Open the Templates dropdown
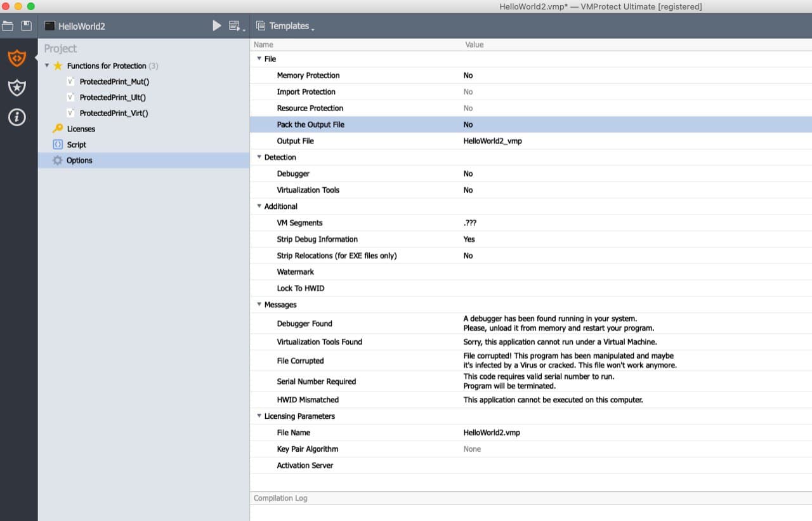Image resolution: width=812 pixels, height=521 pixels. point(292,26)
